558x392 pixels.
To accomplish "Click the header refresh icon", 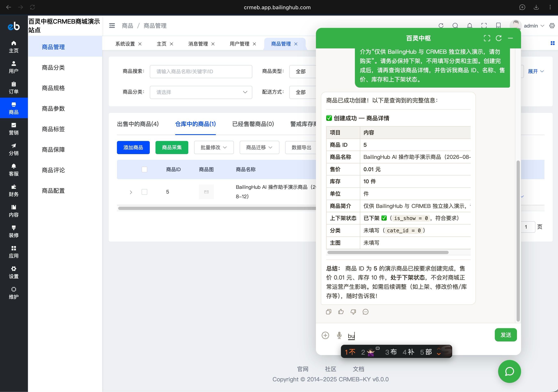I will (441, 25).
